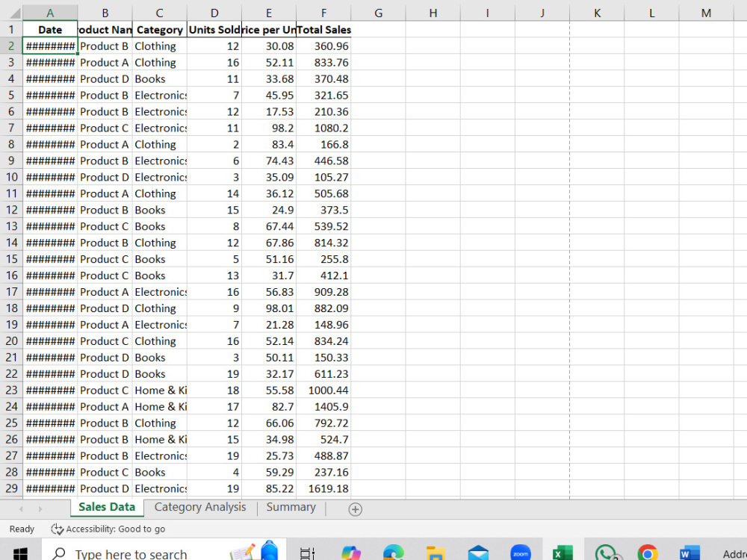This screenshot has width=747, height=560.
Task: Open Google Chrome from the taskbar
Action: 648,554
